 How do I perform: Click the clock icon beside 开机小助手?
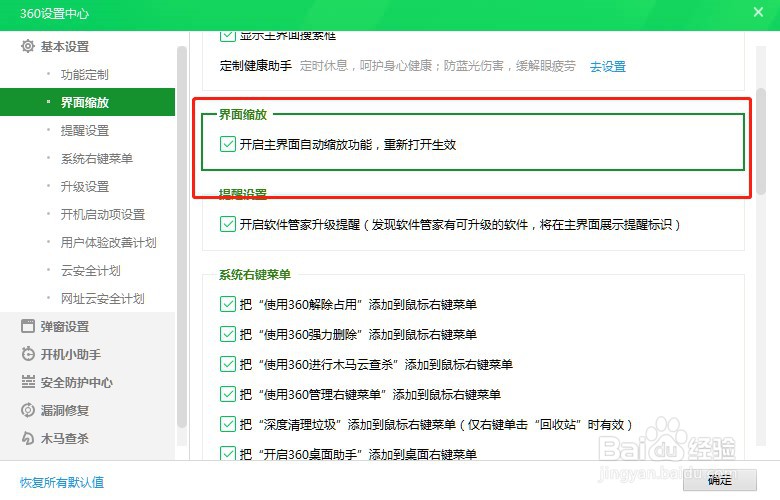[x=28, y=354]
